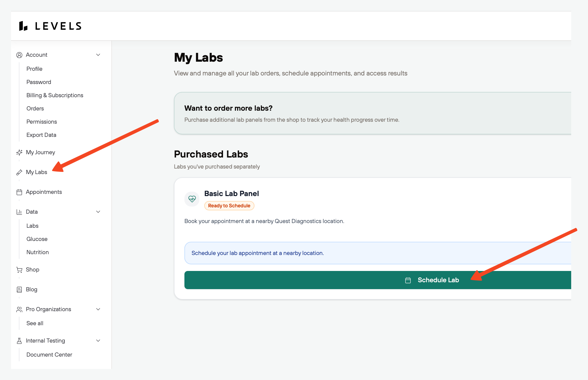The image size is (588, 380).
Task: Collapse the Account section chevron
Action: click(98, 55)
